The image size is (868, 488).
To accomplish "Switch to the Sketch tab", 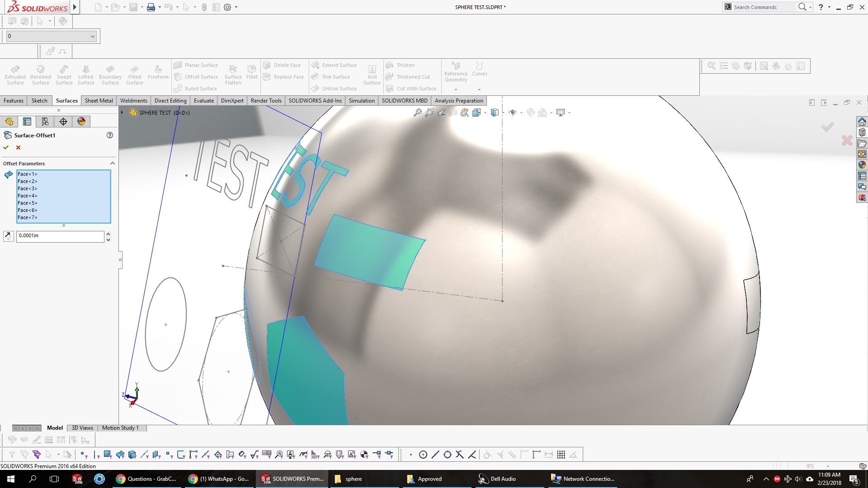I will coord(39,101).
